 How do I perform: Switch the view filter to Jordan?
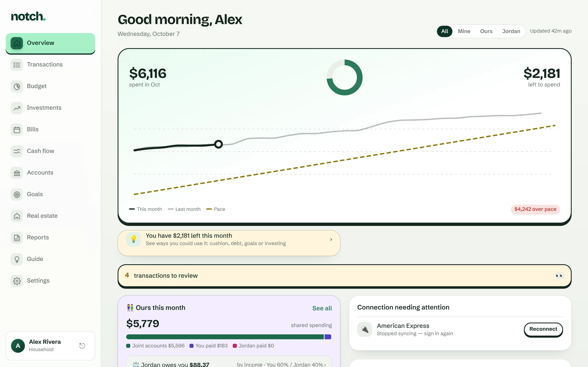click(x=511, y=31)
